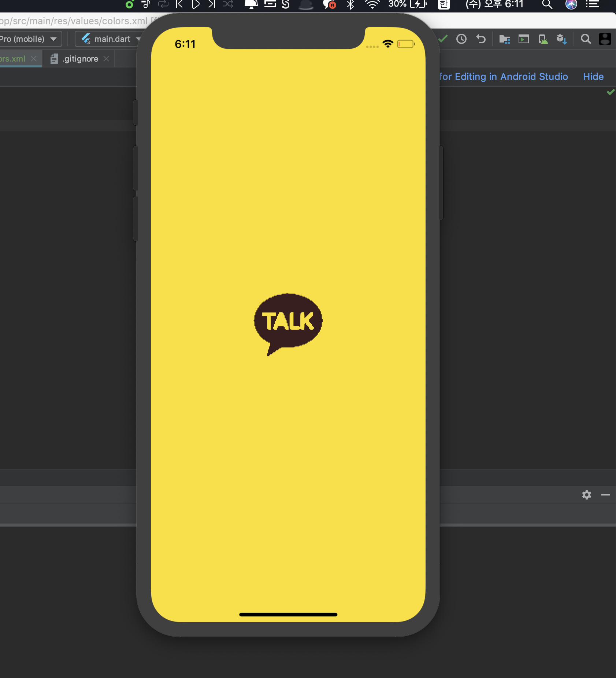Tap the simulator battery indicator

406,44
